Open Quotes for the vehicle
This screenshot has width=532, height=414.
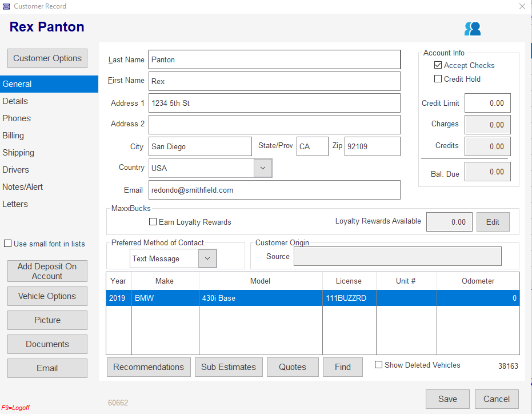(293, 367)
